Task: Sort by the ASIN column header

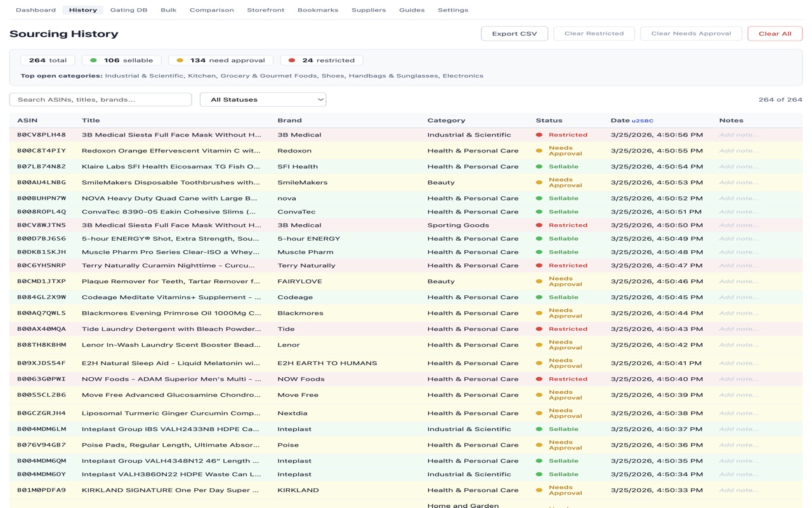Action: 27,120
